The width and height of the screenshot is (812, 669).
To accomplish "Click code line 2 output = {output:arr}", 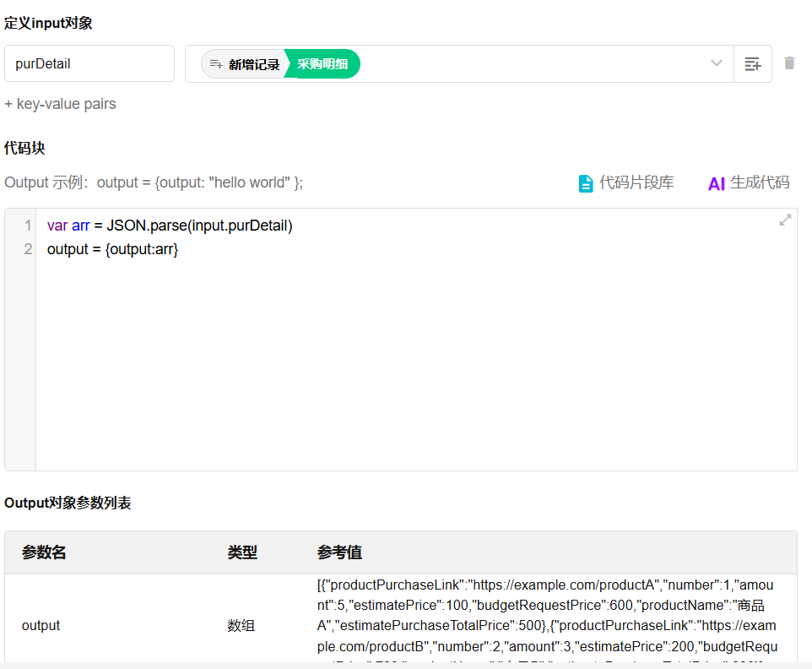I will [x=112, y=249].
